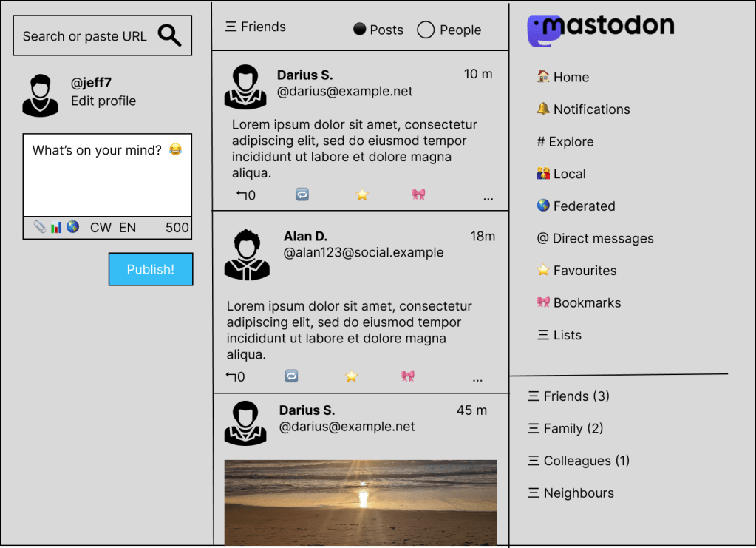Open the emoji picker in composer
The width and height of the screenshot is (756, 548).
click(x=175, y=150)
